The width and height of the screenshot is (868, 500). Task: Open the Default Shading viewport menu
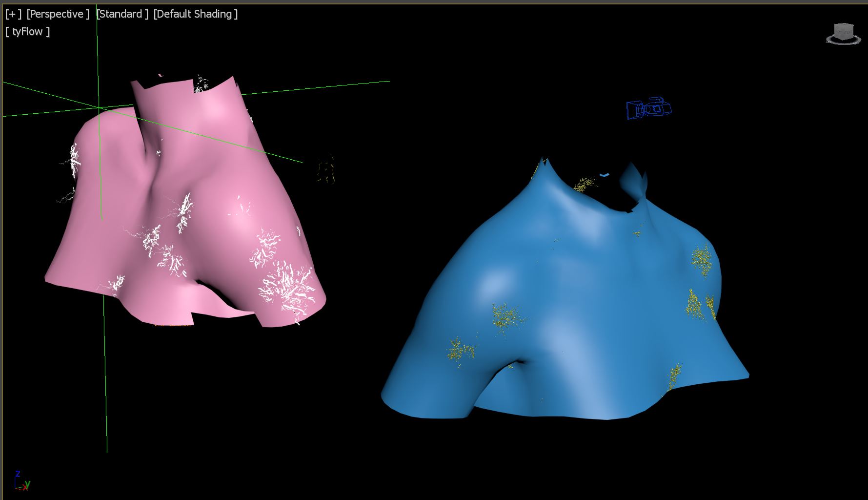pos(195,14)
